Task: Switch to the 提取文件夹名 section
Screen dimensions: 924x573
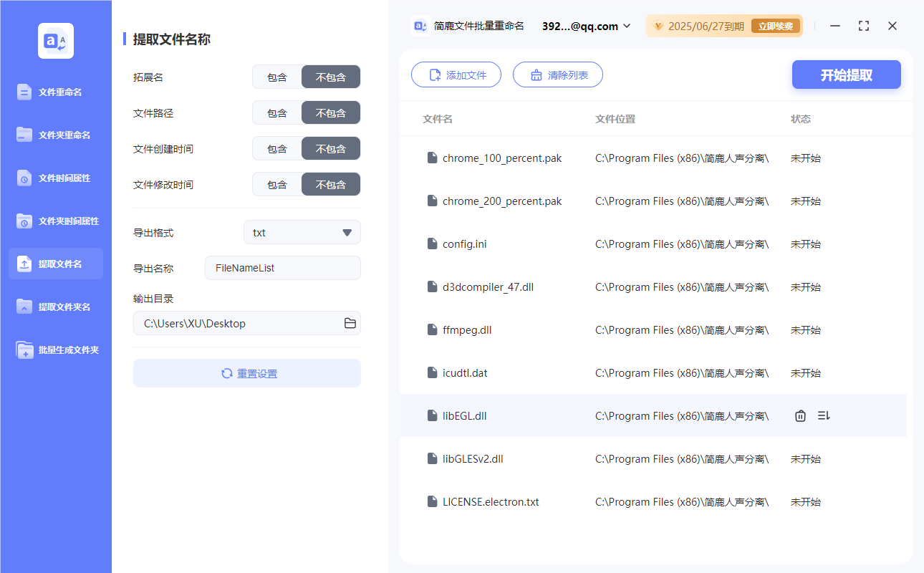Action: tap(55, 307)
